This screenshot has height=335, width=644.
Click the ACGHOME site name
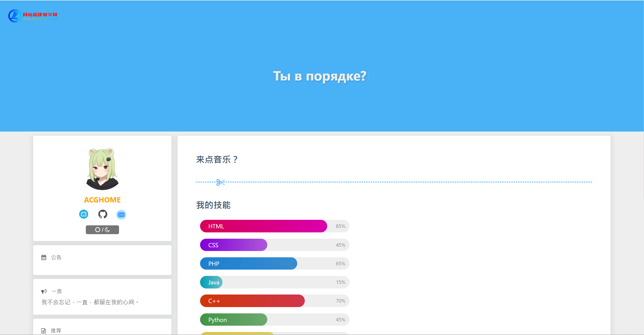(x=102, y=200)
